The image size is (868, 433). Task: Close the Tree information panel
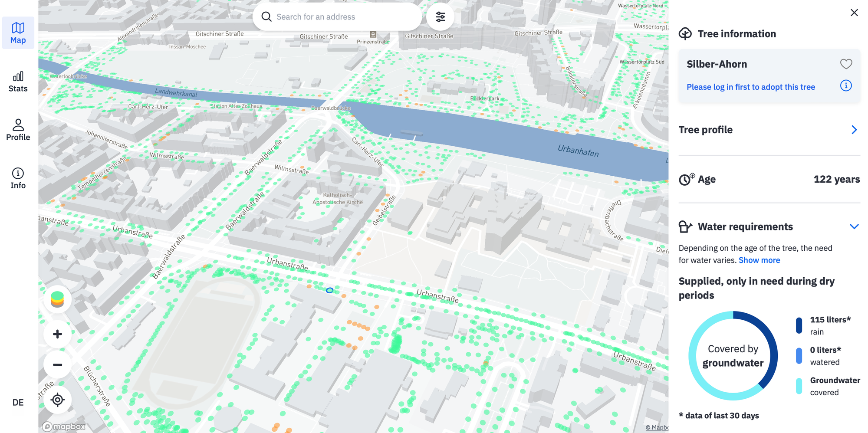point(854,13)
